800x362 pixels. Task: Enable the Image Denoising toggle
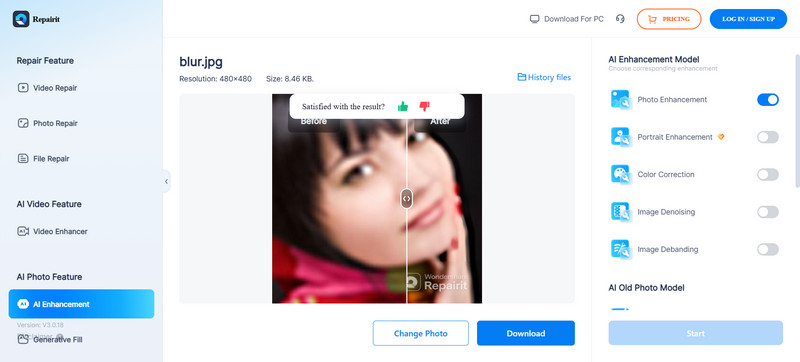tap(767, 212)
